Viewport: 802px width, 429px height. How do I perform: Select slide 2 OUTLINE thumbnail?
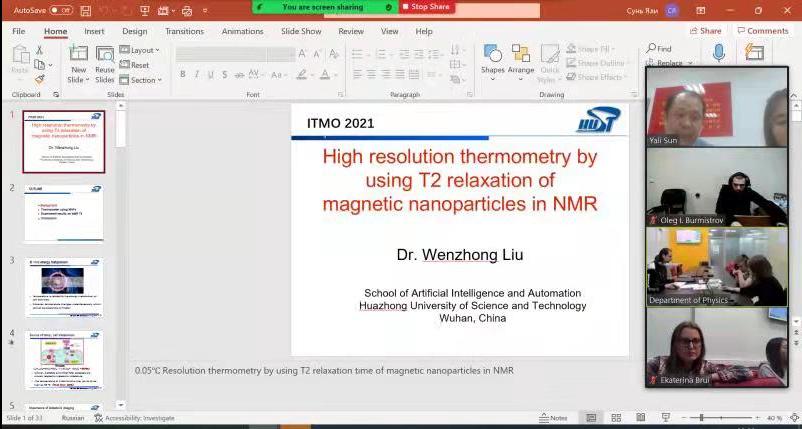click(64, 213)
